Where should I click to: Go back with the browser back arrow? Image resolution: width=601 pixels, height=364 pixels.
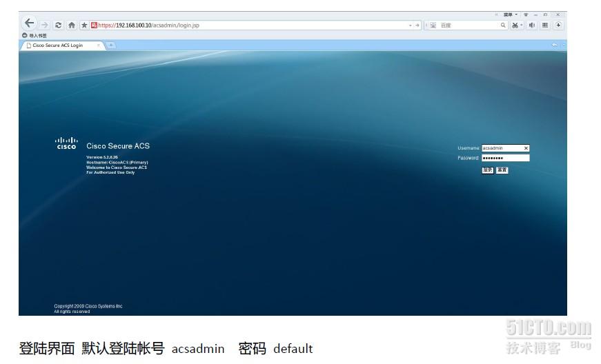30,23
